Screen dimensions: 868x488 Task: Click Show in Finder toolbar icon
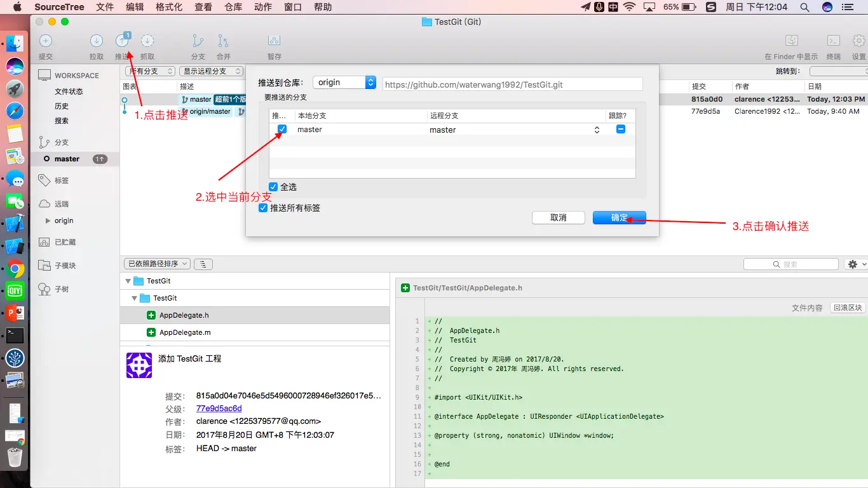pyautogui.click(x=792, y=41)
